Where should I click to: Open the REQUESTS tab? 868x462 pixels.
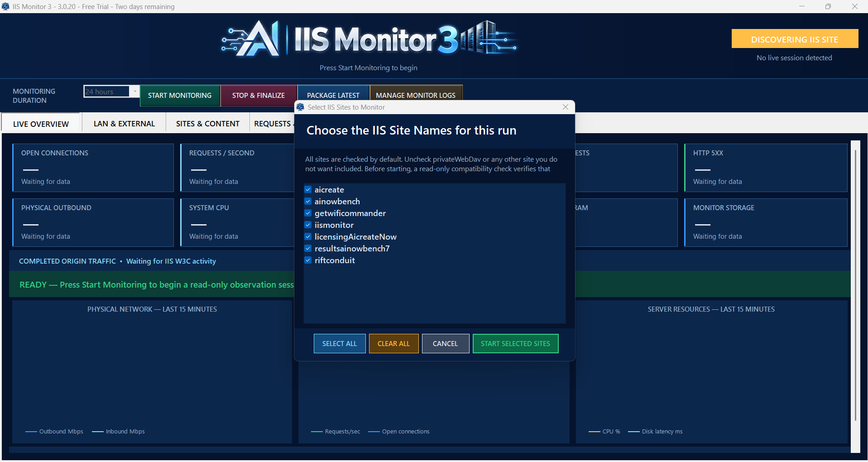coord(272,124)
